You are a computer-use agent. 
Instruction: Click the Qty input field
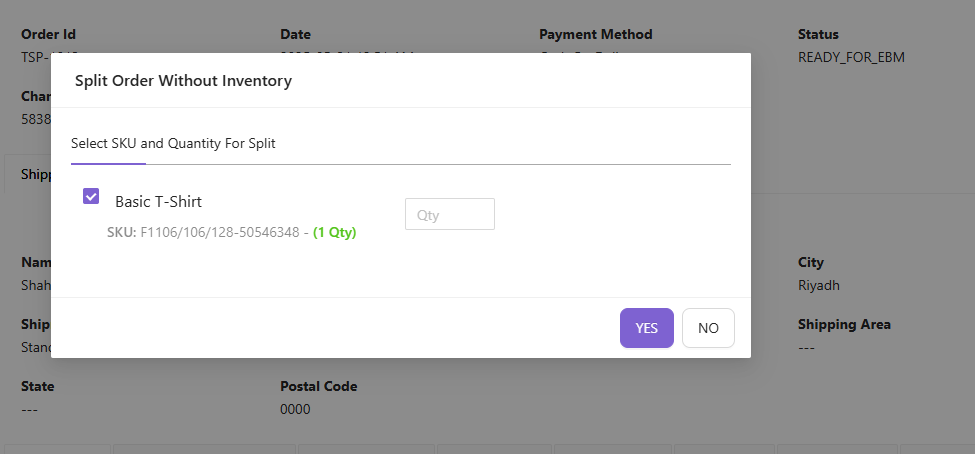(449, 214)
